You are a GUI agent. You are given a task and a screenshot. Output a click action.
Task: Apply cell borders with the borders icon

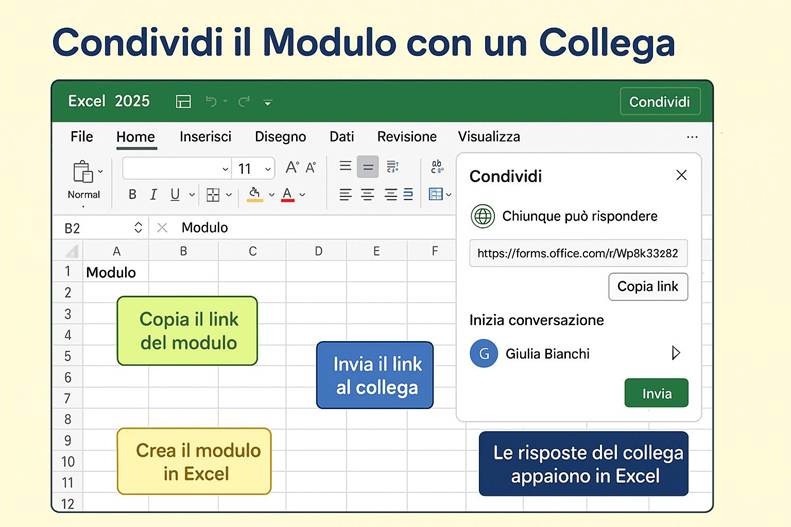click(213, 195)
